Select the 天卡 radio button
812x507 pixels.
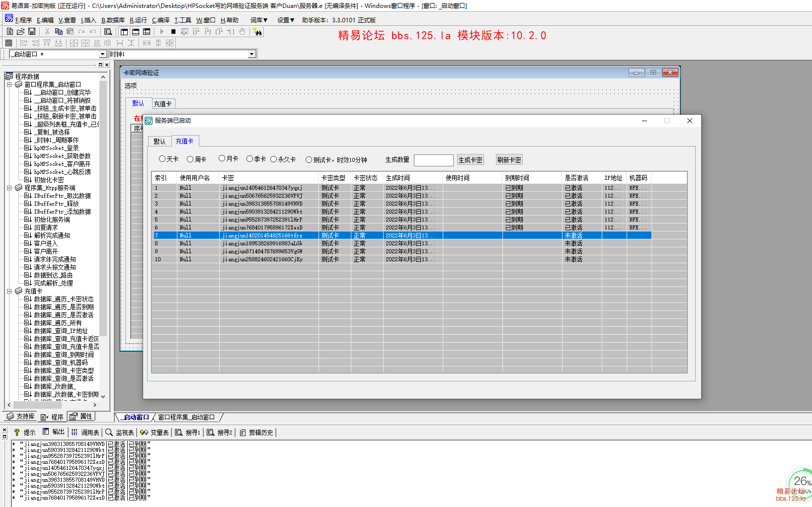pyautogui.click(x=162, y=159)
